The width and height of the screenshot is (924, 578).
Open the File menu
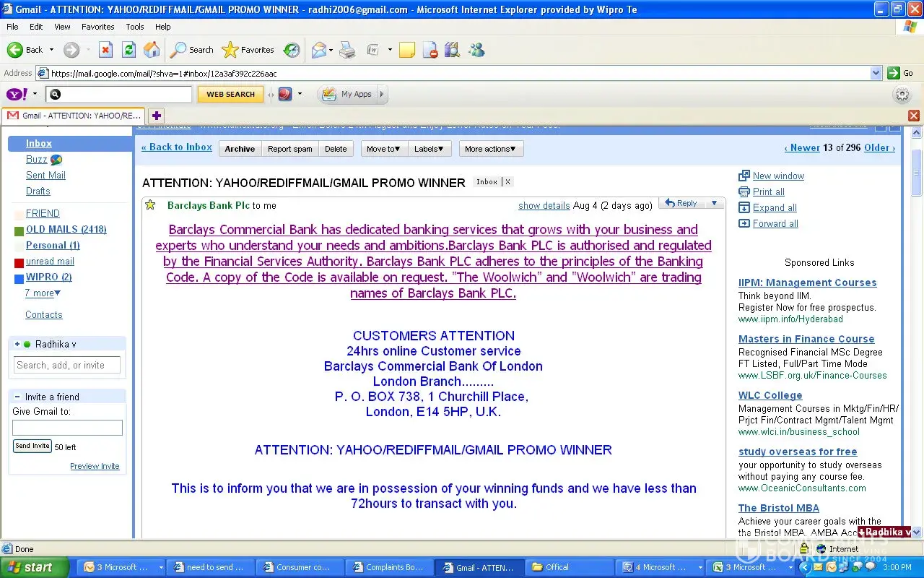click(x=12, y=27)
